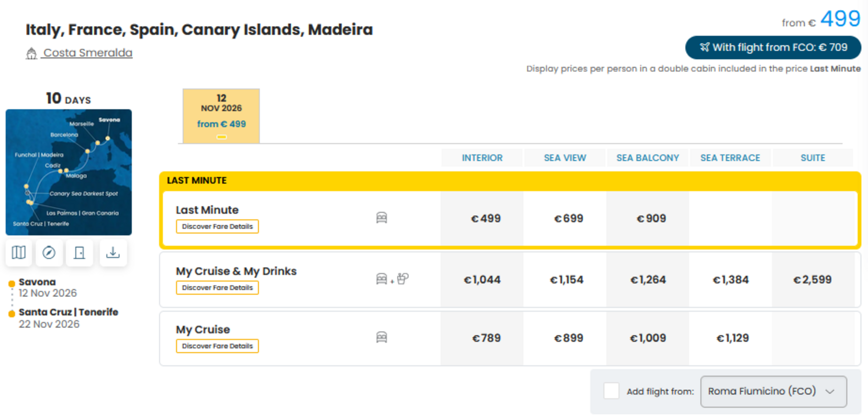Screen dimensions: 868x419
Task: Choose the €2,599 Suite price
Action: [813, 280]
